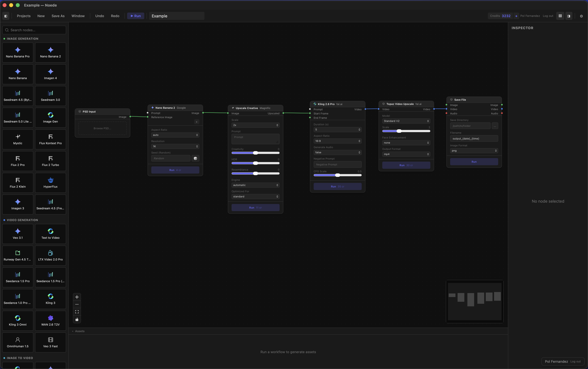Click the fit-to-view canvas icon
This screenshot has width=588, height=369.
[77, 312]
